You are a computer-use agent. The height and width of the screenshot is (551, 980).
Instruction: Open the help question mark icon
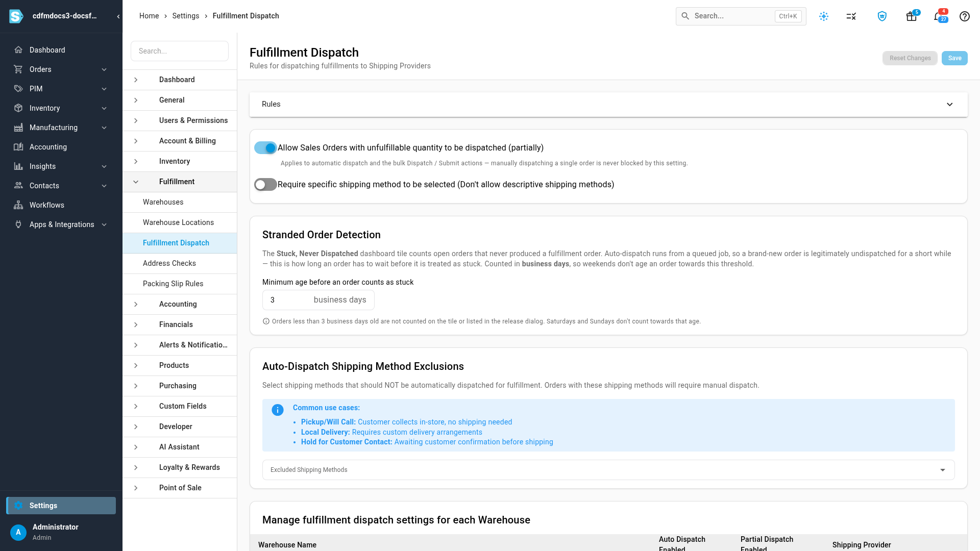pyautogui.click(x=965, y=16)
